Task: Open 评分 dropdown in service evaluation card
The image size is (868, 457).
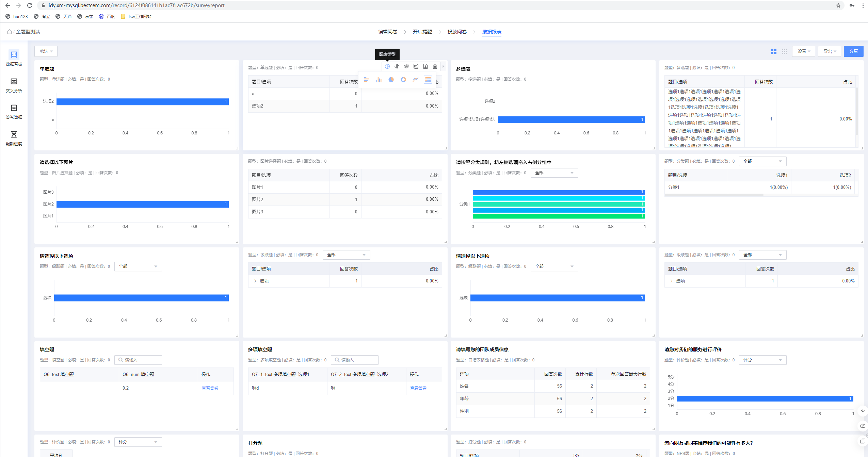Action: pyautogui.click(x=762, y=360)
